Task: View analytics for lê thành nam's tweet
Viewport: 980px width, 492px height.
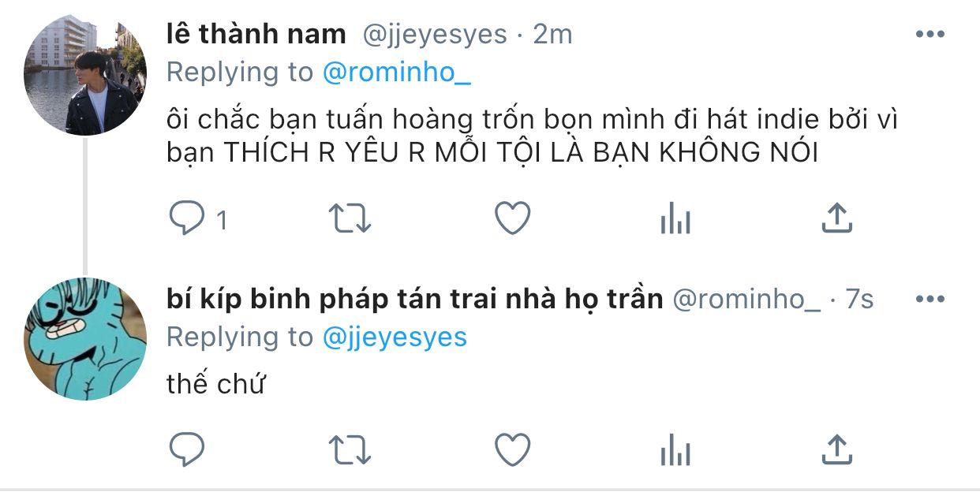Action: [x=675, y=218]
